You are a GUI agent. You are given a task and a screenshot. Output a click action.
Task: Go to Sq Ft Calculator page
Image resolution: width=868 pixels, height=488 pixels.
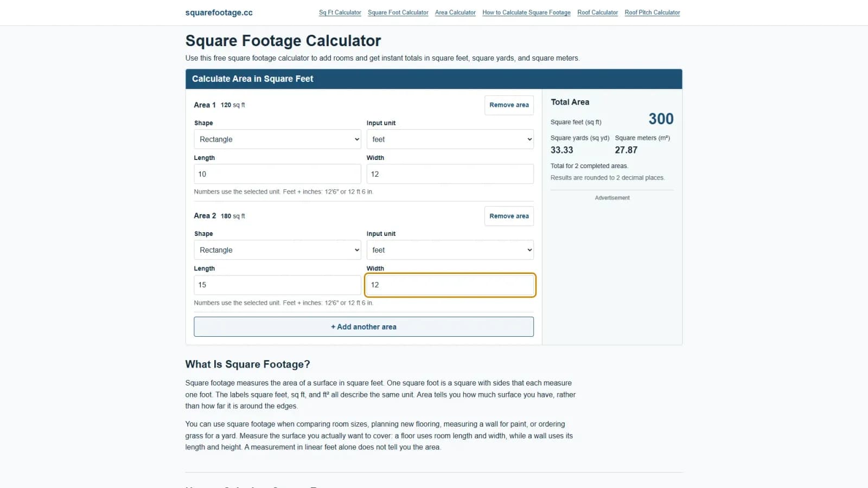point(340,12)
